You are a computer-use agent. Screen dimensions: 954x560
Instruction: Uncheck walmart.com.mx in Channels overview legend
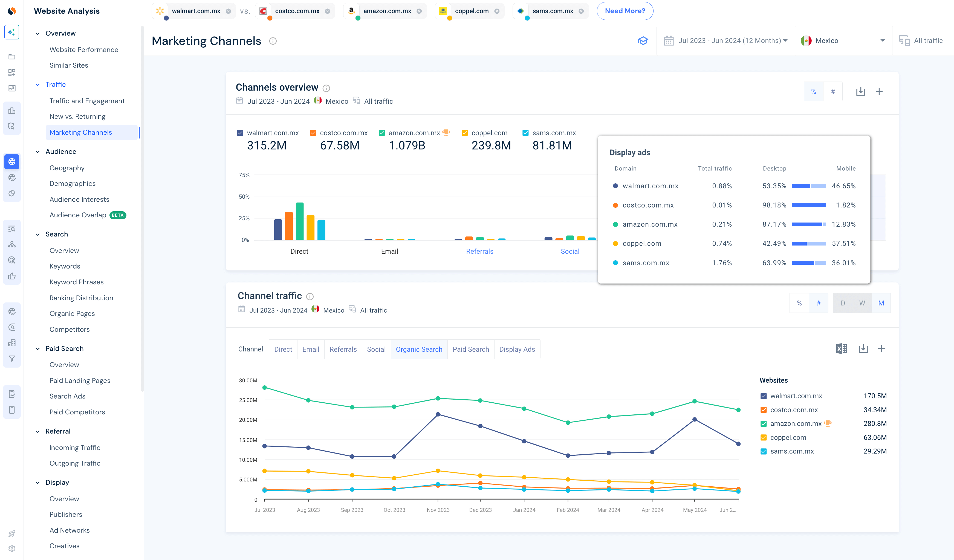(x=240, y=133)
